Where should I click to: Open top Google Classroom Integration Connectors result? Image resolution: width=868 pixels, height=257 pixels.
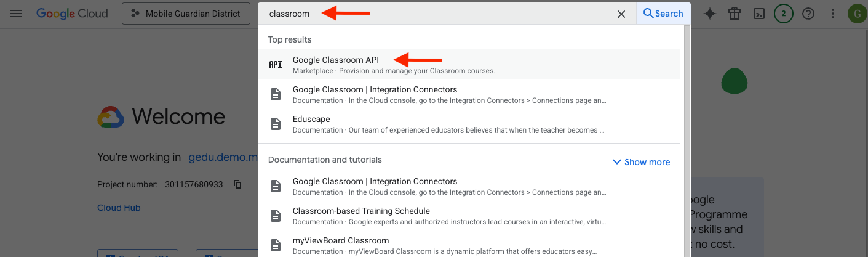[375, 90]
